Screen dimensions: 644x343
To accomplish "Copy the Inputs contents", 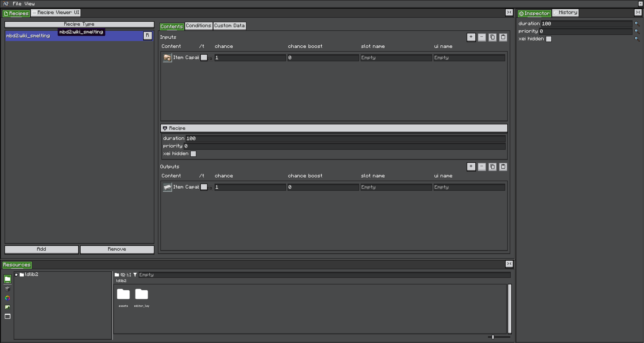I will (x=493, y=37).
